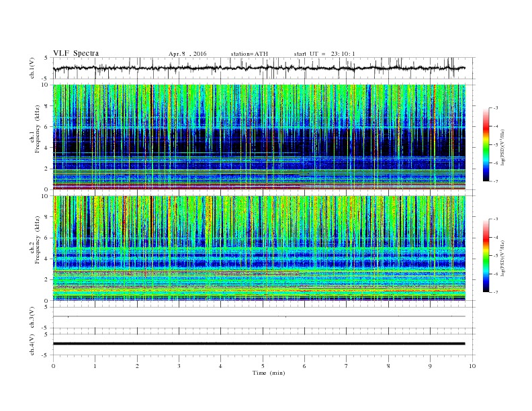Click the "6" minute tick label on time axis
Viewport: 532px width, 411px height.
304,366
